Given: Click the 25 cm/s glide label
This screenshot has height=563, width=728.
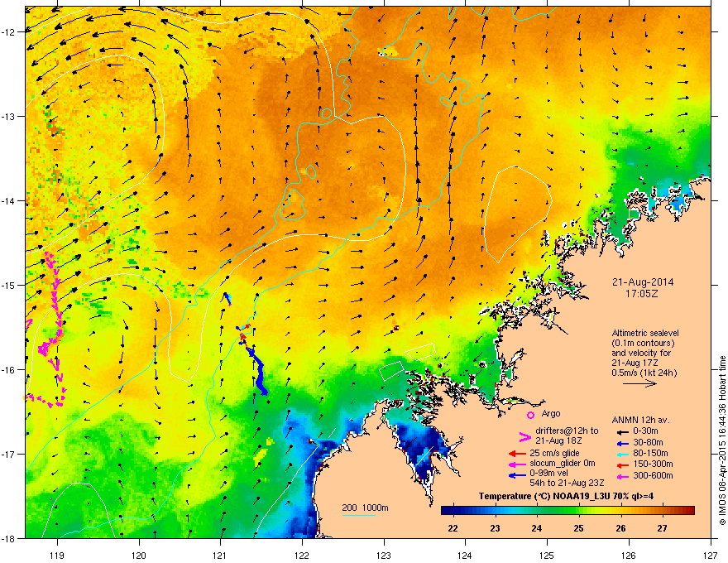Looking at the screenshot, I should [x=554, y=454].
